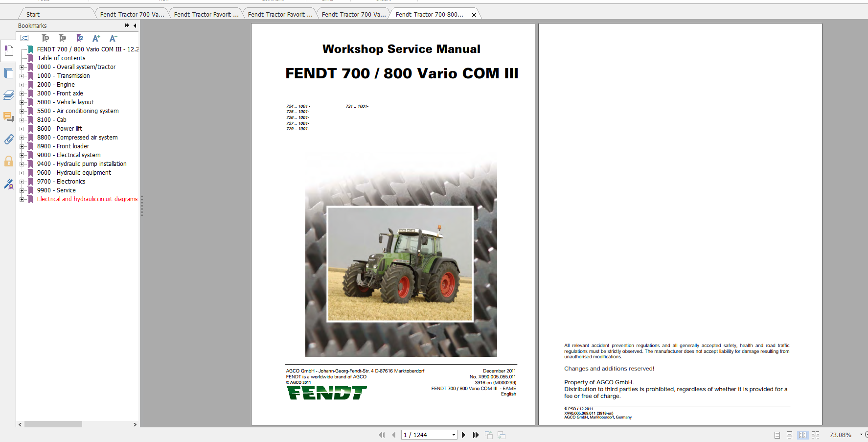Open 9900 - Service bookmark
This screenshot has height=442, width=868.
[56, 190]
